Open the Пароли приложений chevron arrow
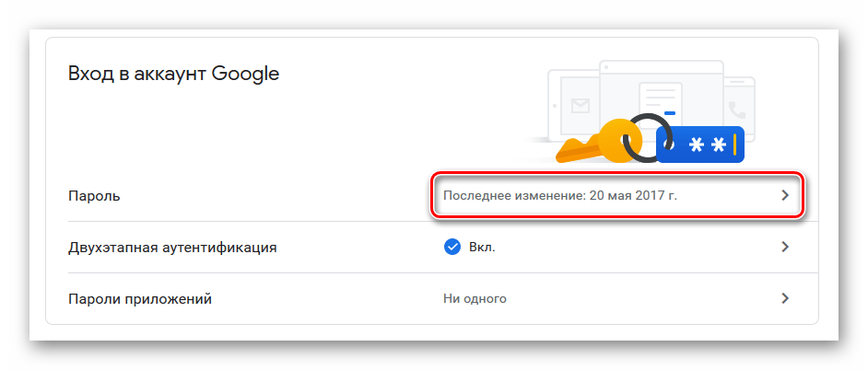Screen dimensions: 868x370 785,298
